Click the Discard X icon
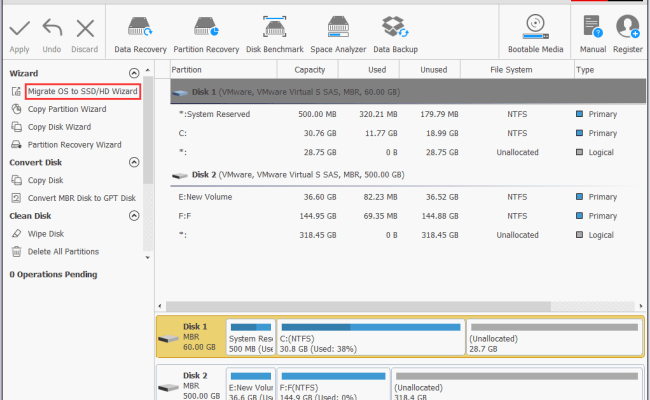The image size is (650, 400). coord(85,29)
